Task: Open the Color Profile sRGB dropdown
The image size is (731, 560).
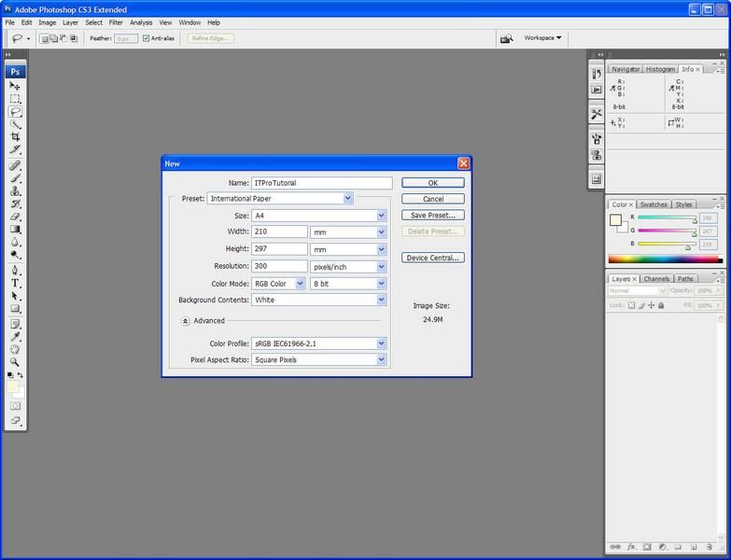Action: pos(319,343)
